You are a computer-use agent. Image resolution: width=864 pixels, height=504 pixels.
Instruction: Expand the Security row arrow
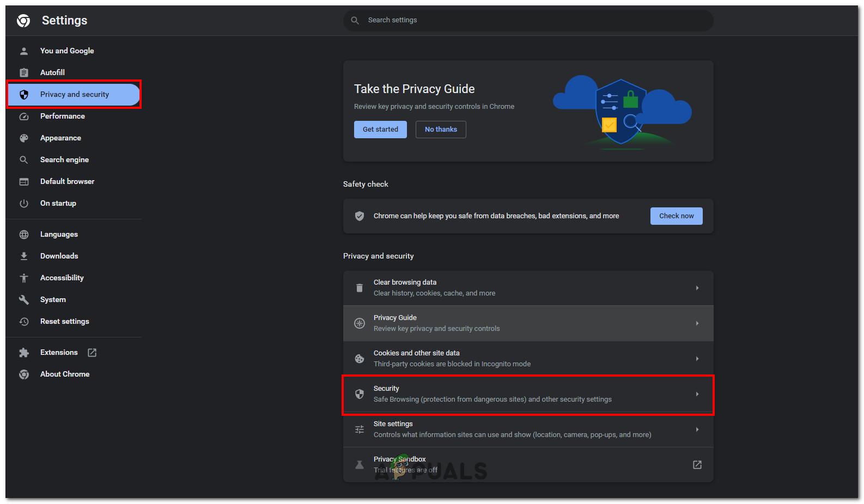click(x=697, y=394)
